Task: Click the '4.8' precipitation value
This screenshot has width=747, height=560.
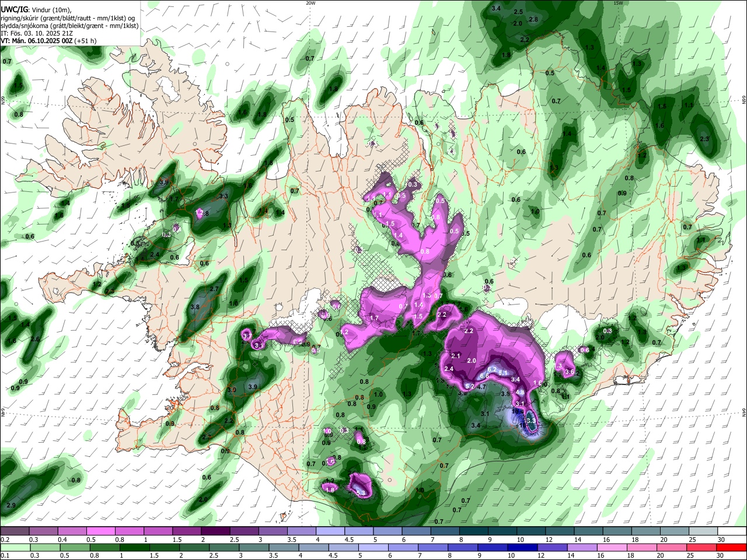Action: 520,393
